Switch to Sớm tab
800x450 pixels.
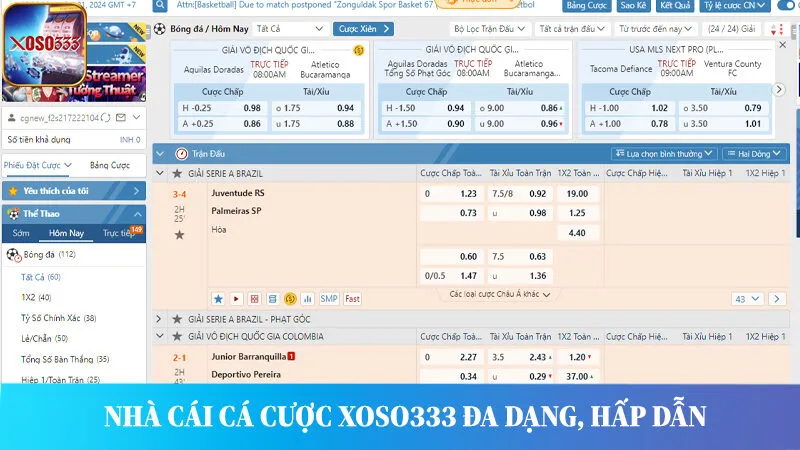click(21, 233)
